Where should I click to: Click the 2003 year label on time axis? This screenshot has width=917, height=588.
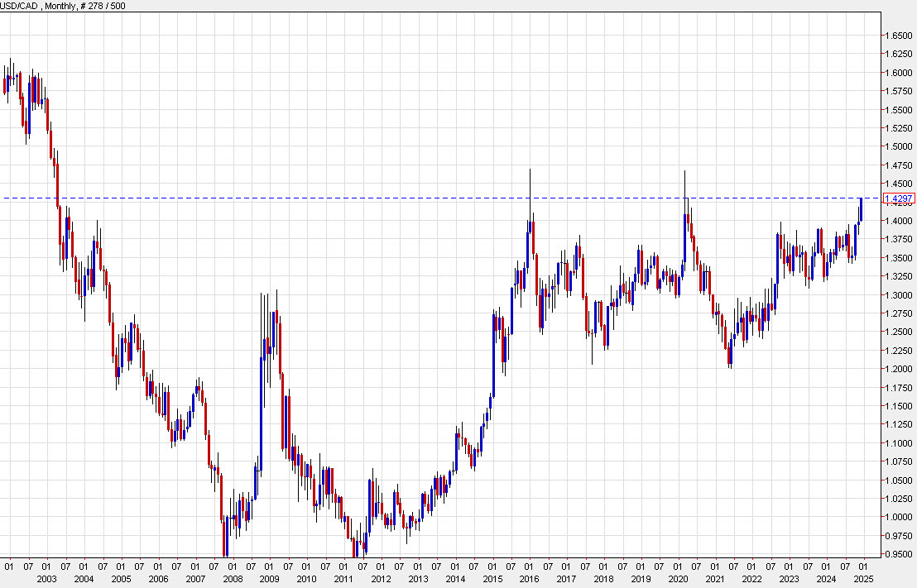pyautogui.click(x=48, y=581)
